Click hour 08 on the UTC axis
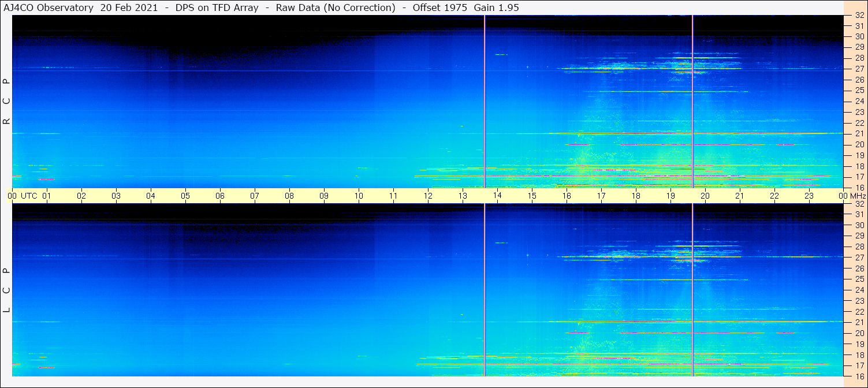The image size is (868, 388). click(x=289, y=196)
